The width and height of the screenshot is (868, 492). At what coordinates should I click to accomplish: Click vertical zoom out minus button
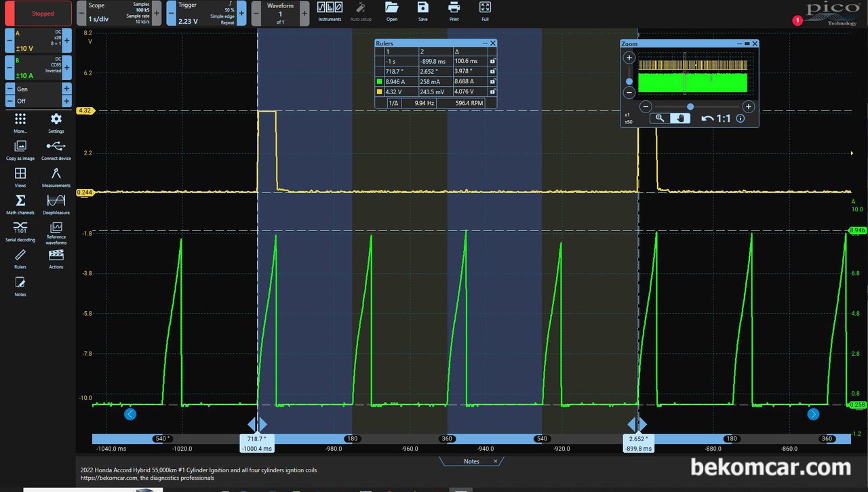pos(629,93)
